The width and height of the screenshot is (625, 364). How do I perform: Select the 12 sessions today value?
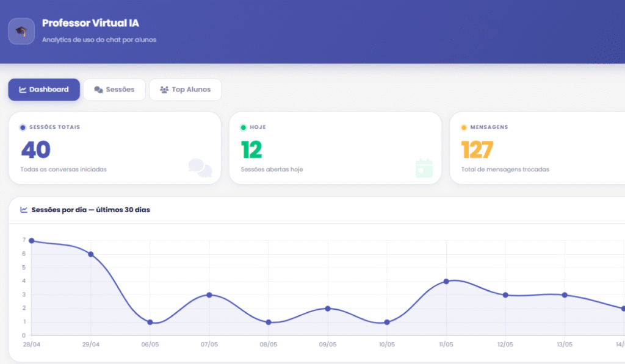(x=251, y=150)
